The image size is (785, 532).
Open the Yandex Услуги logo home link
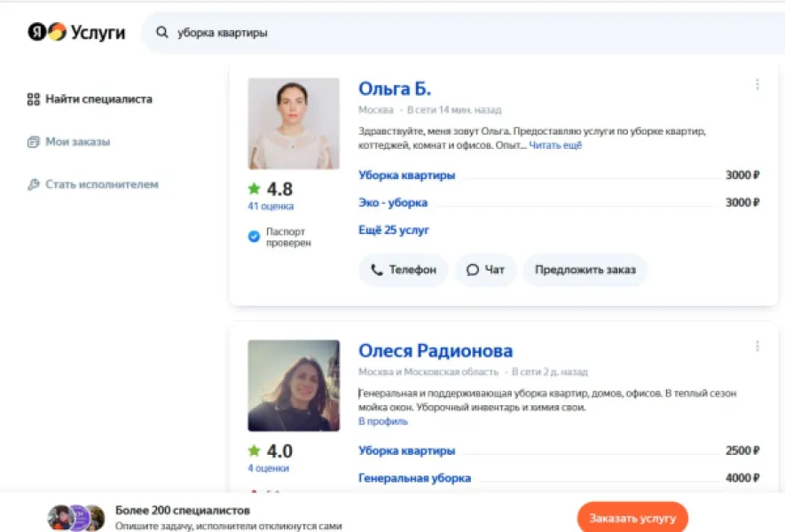pos(76,32)
